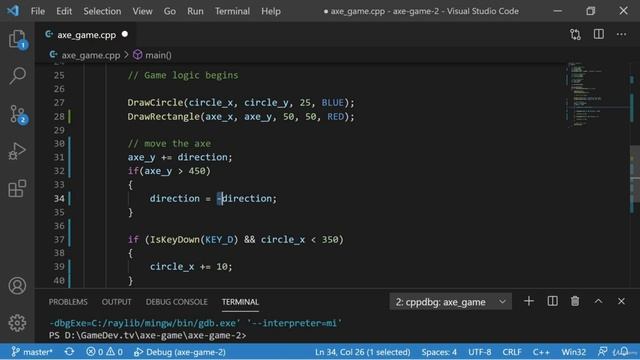Viewport: 640px width, 360px height.
Task: Click the VS Code logo icon
Action: pos(13,11)
